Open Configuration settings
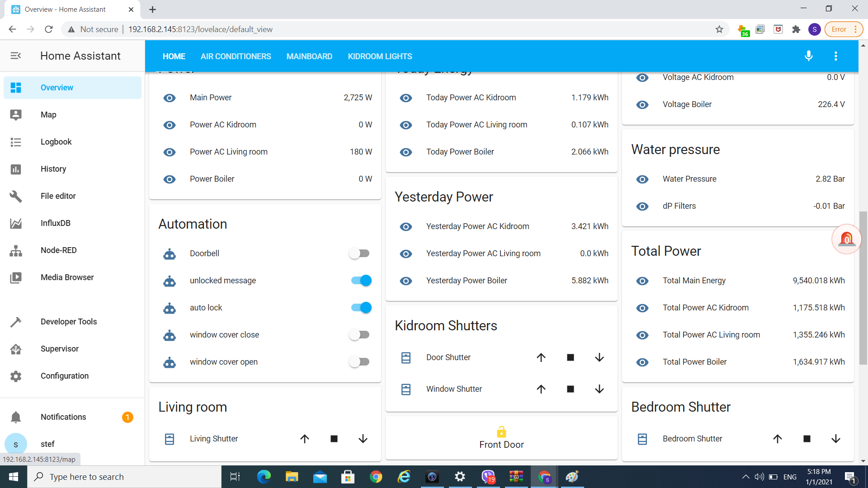The width and height of the screenshot is (868, 488). [72, 376]
